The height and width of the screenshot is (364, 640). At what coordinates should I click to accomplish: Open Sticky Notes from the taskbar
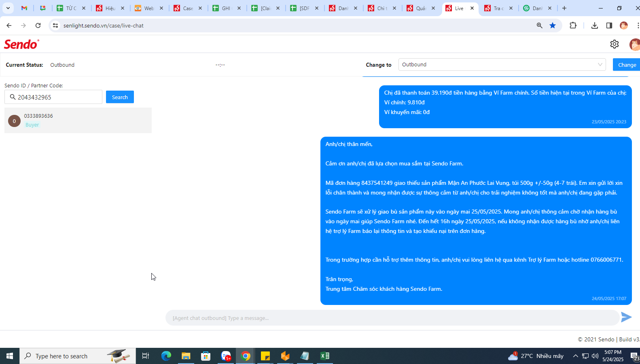pos(265,356)
